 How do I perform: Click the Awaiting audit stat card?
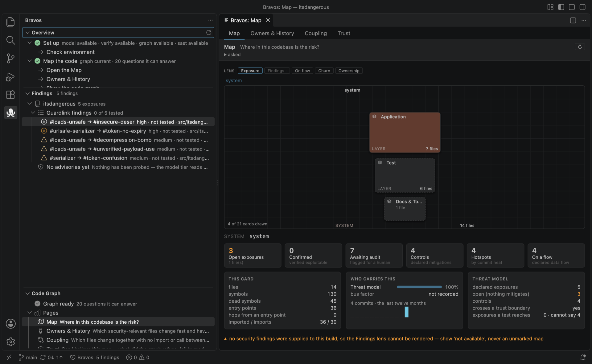(374, 256)
